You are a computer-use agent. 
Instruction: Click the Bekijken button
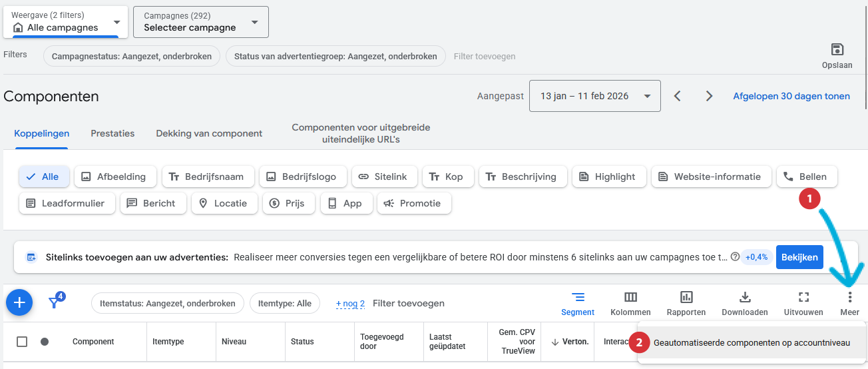click(x=799, y=257)
